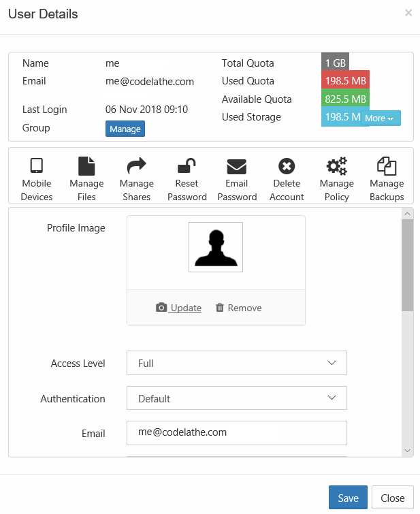420x514 pixels.
Task: Remove the profile image
Action: [x=238, y=308]
